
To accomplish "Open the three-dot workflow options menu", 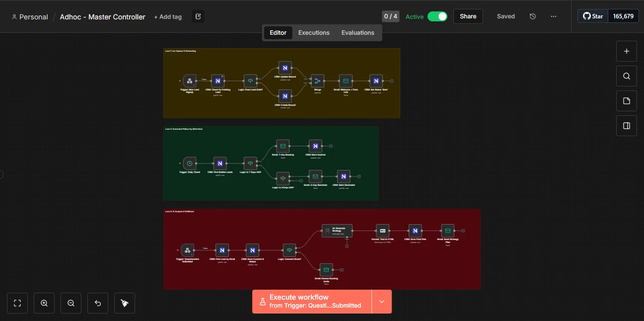I will coord(553,16).
